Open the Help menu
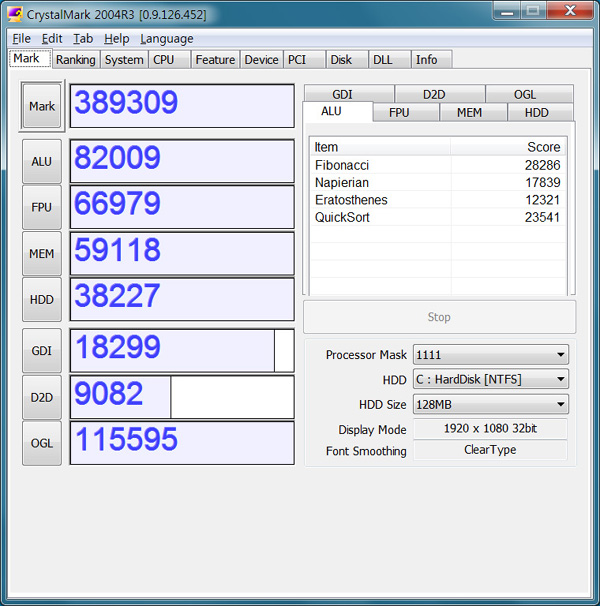 (x=116, y=39)
